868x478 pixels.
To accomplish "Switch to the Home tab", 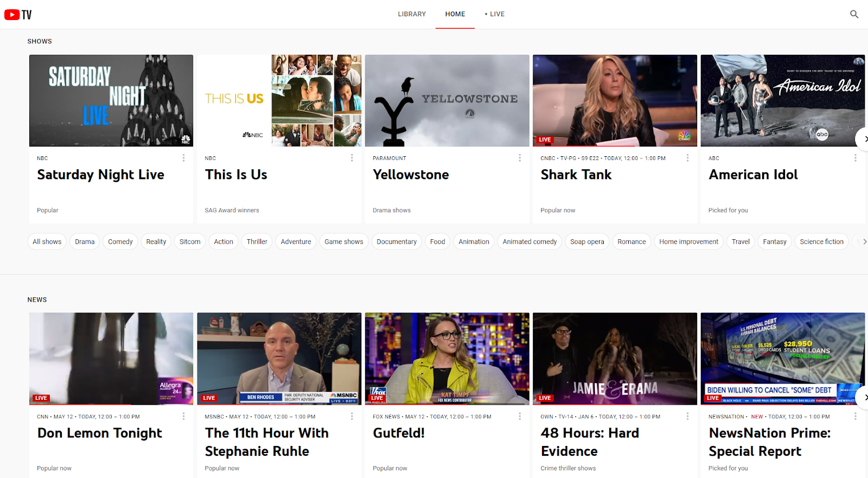I will [x=455, y=14].
